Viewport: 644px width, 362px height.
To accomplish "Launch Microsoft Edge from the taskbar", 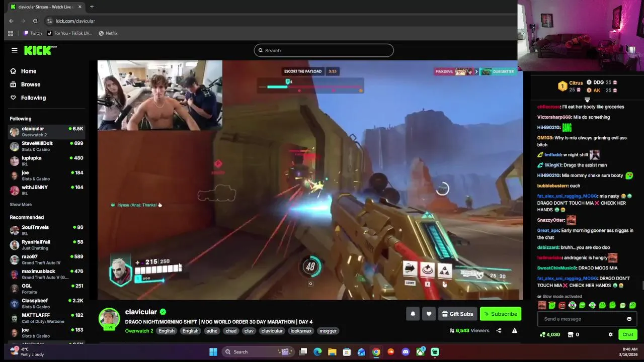I will (317, 352).
